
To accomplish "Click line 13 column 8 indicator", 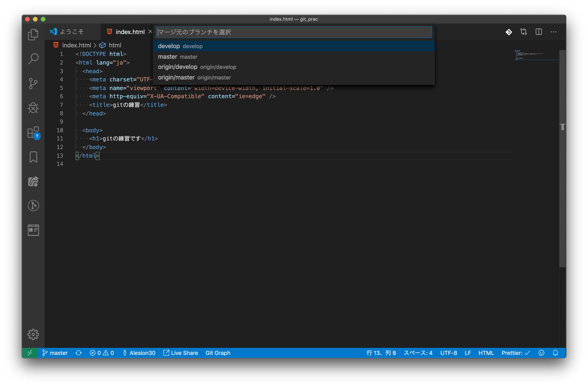I will 381,353.
